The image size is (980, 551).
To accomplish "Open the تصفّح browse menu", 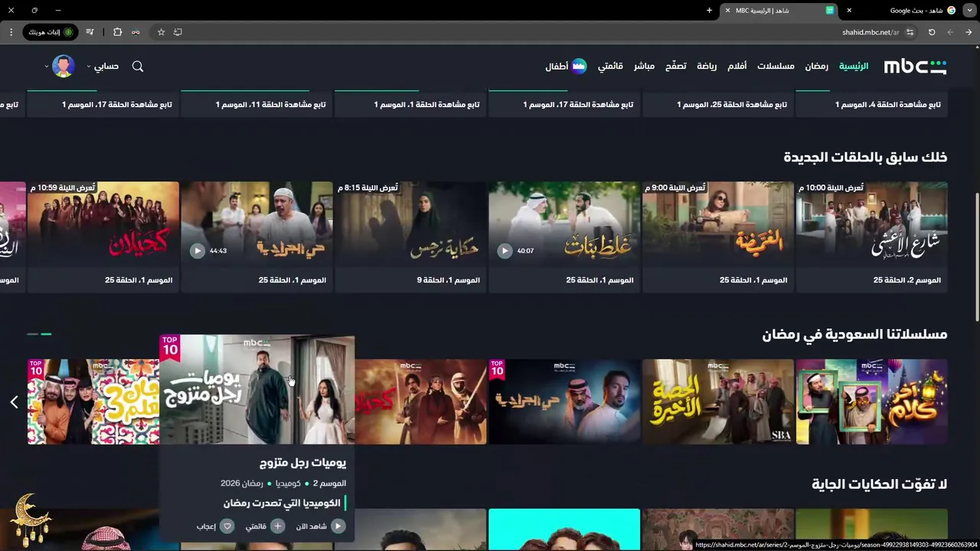I will pyautogui.click(x=675, y=67).
